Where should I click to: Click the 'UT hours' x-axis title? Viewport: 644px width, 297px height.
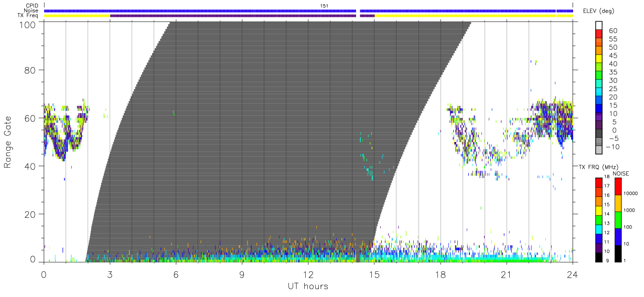[x=307, y=286]
